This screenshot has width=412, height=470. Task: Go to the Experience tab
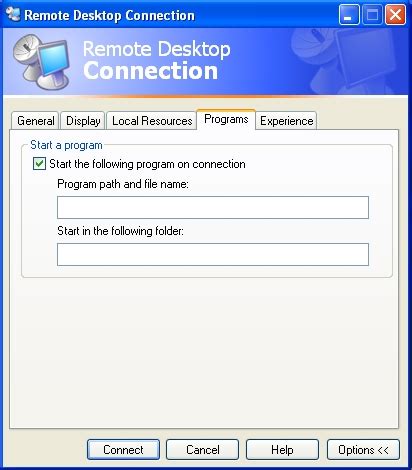tap(286, 121)
